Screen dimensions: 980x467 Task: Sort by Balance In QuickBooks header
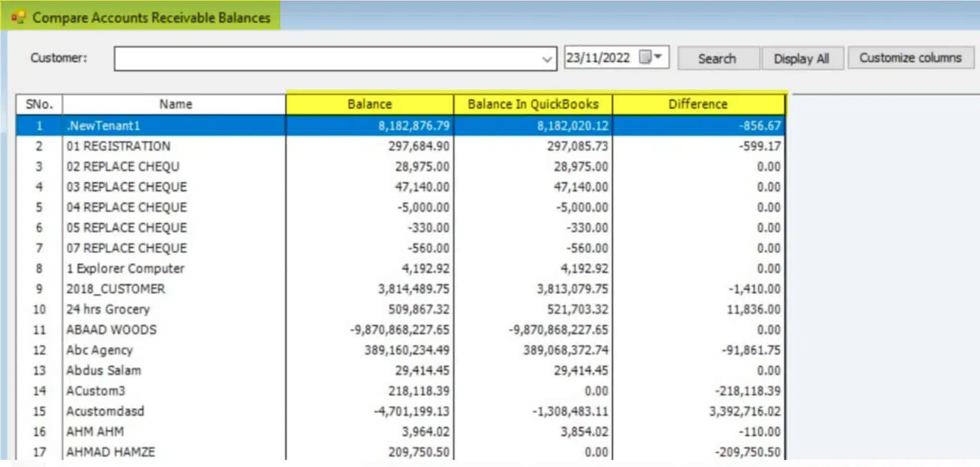click(x=533, y=104)
